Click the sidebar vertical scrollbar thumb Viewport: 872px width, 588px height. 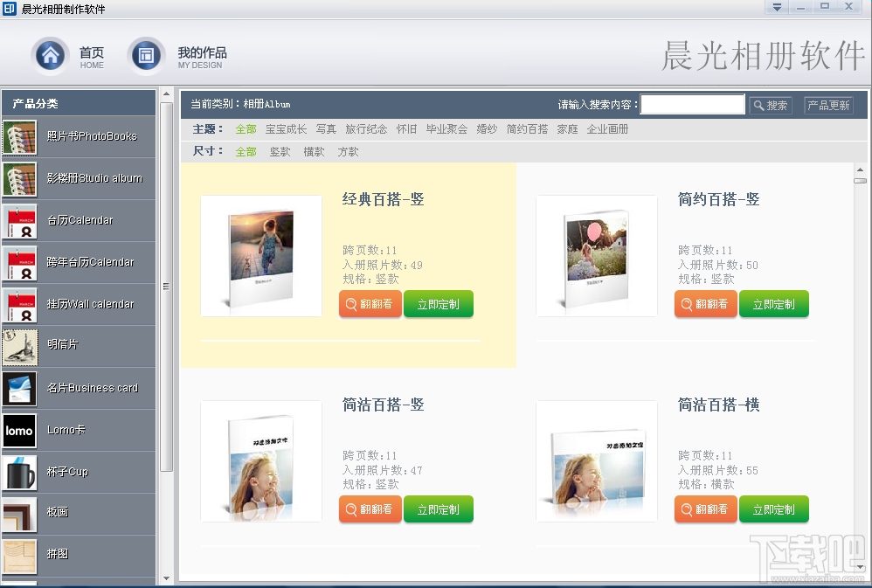(x=166, y=287)
